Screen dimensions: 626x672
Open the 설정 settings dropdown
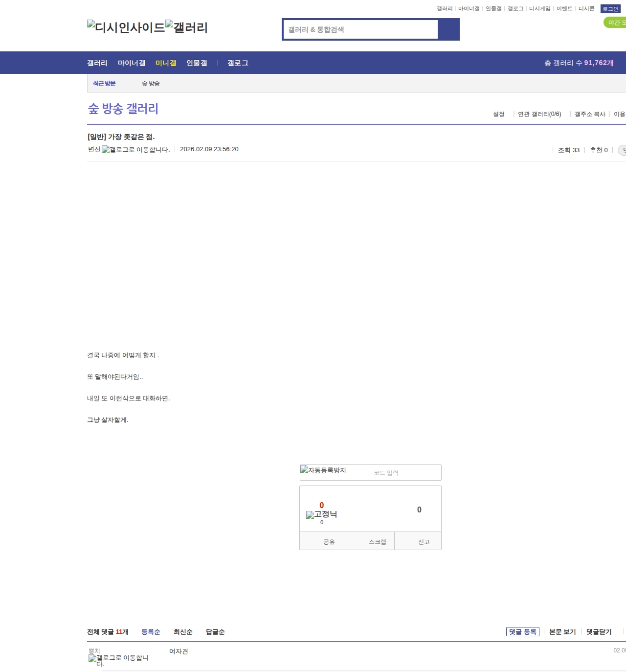pyautogui.click(x=498, y=114)
